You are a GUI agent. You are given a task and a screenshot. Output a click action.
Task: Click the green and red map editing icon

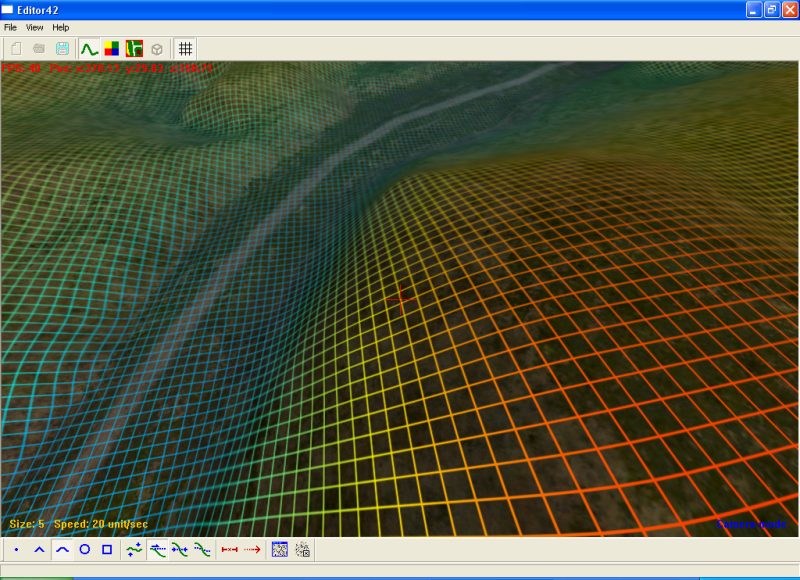134,48
